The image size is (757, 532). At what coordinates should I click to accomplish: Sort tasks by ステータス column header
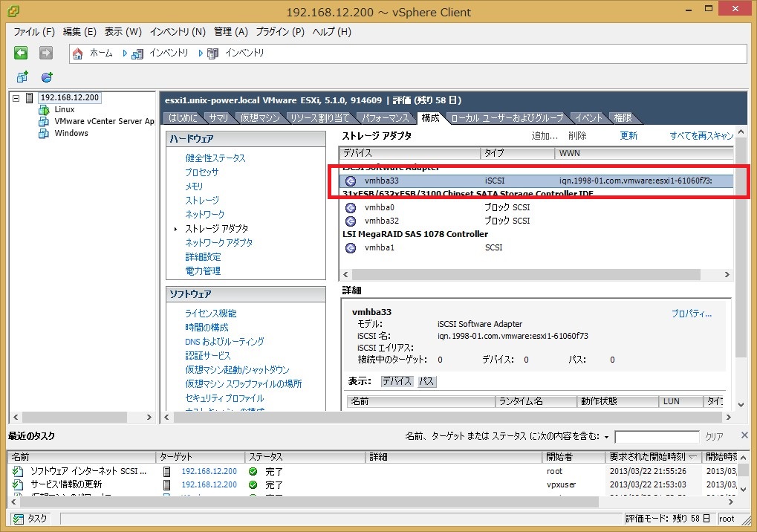[x=305, y=457]
